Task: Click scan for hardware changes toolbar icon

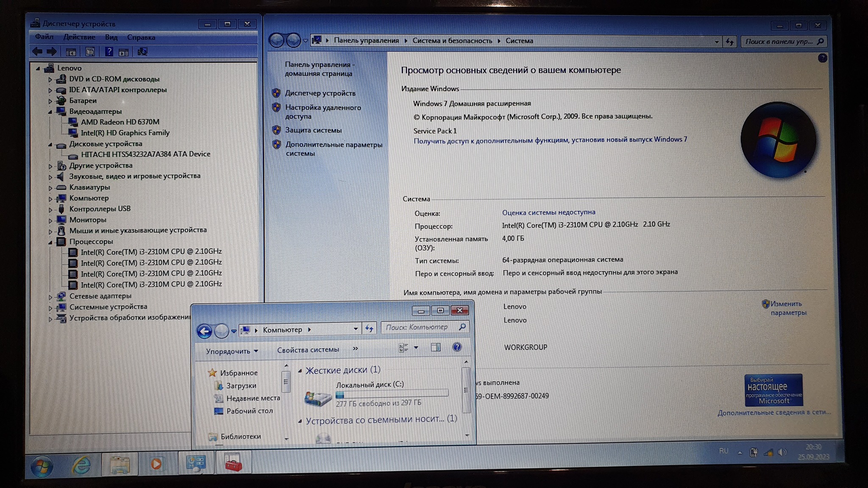Action: (142, 52)
